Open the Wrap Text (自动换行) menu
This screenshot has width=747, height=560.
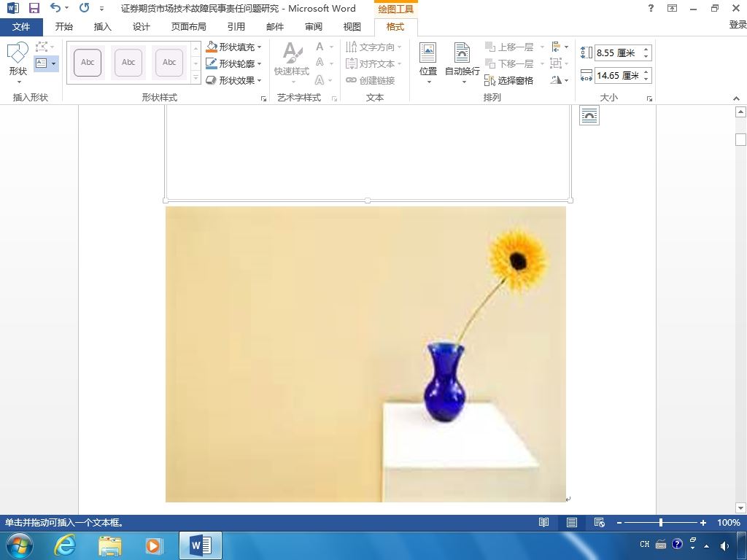tap(462, 63)
